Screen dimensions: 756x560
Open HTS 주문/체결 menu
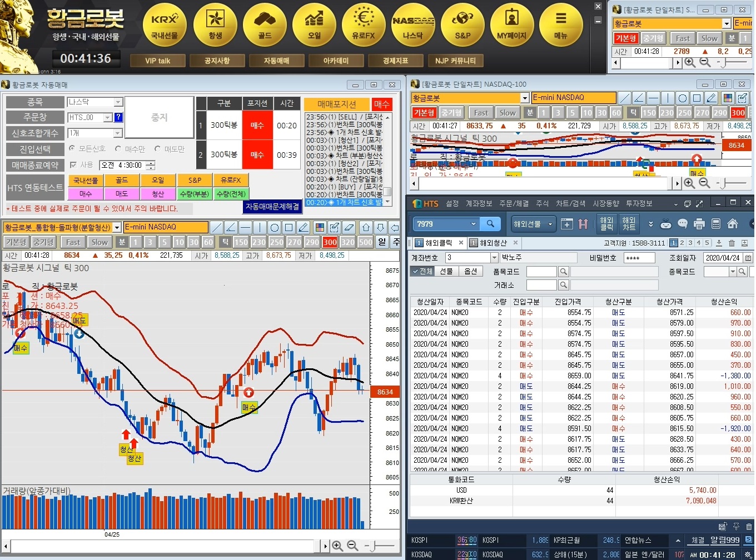click(x=514, y=204)
